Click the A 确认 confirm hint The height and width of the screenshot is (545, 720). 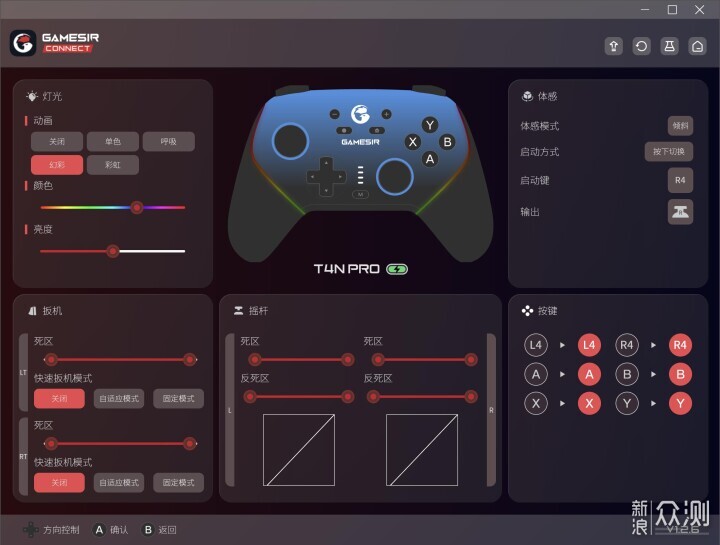click(111, 530)
